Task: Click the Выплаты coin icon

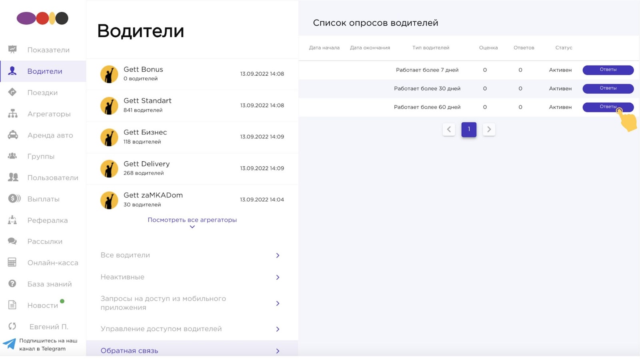Action: (14, 198)
